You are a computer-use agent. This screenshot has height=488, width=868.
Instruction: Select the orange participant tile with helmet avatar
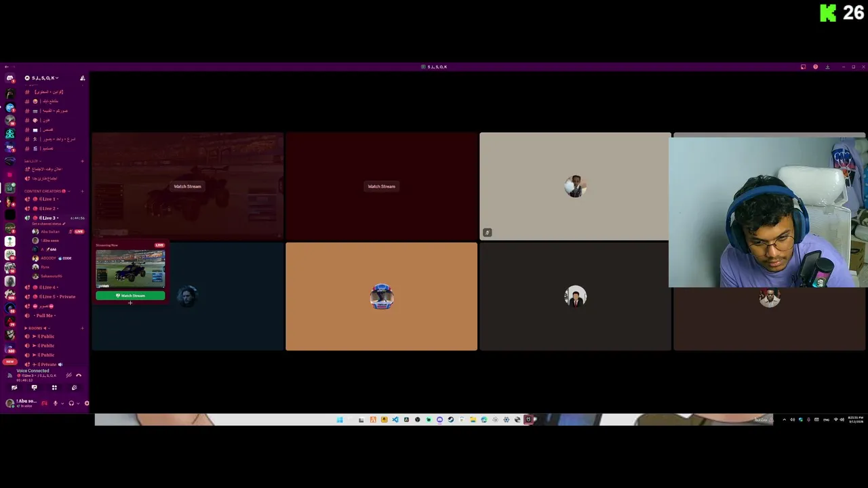coord(381,297)
